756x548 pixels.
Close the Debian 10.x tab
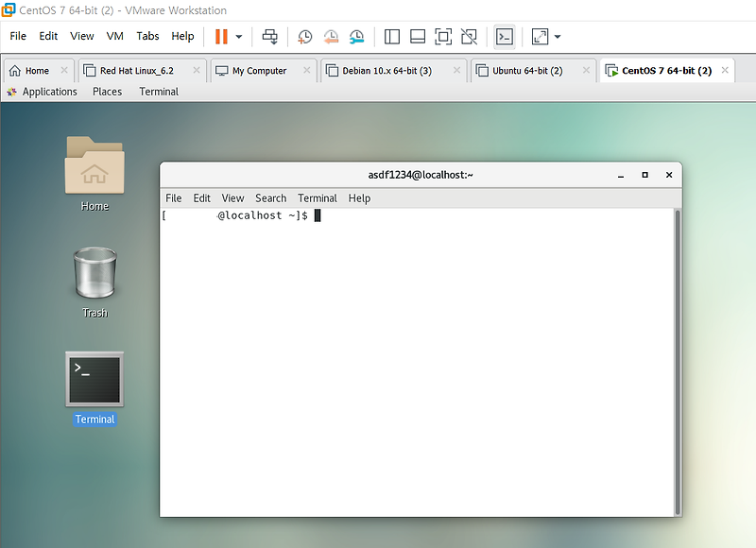click(x=456, y=69)
